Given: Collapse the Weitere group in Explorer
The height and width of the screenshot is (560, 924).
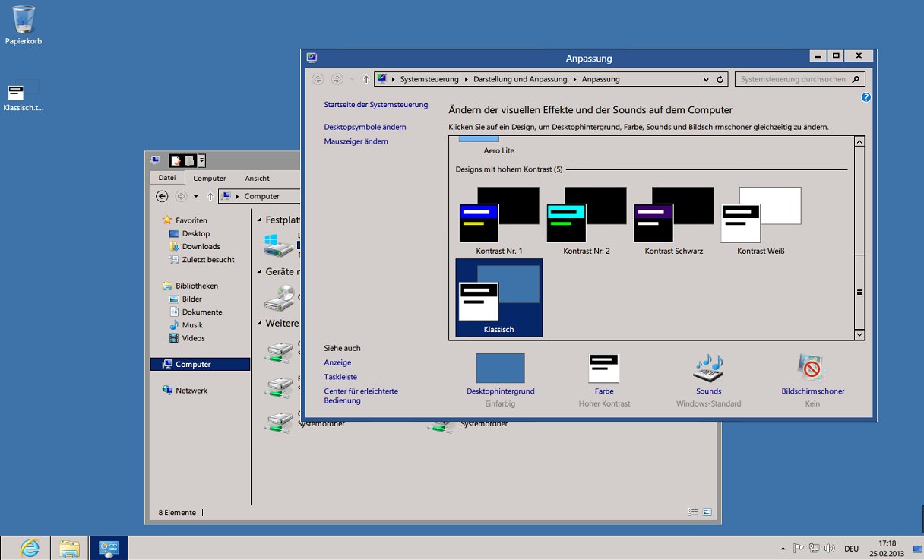Looking at the screenshot, I should pyautogui.click(x=259, y=323).
